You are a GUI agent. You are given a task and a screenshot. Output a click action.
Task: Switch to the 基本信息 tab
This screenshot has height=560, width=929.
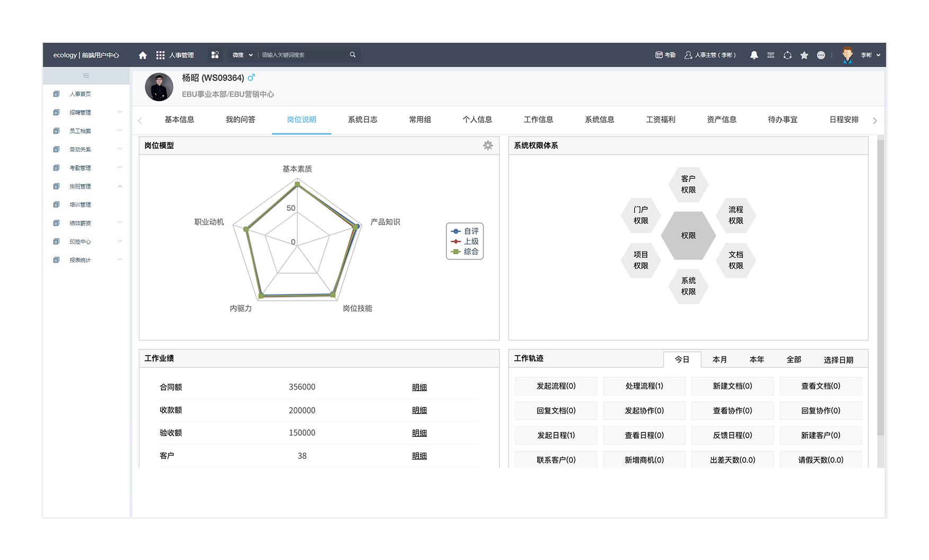coord(180,120)
